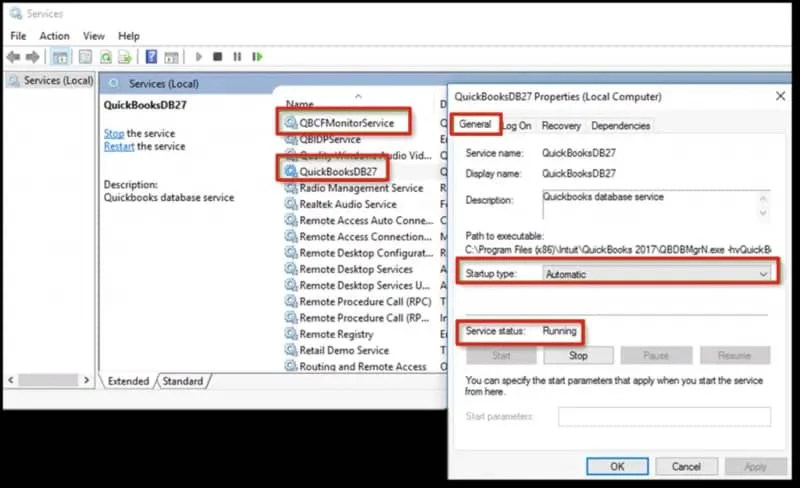The height and width of the screenshot is (488, 800).
Task: Click left arrow of tree pane scrollbar
Action: 11,380
